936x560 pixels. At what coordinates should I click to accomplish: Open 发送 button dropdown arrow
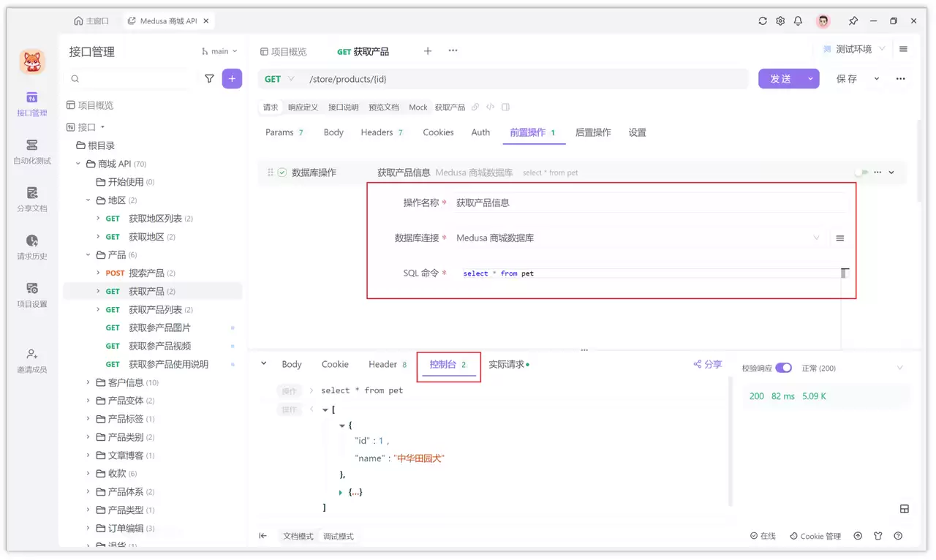click(810, 79)
